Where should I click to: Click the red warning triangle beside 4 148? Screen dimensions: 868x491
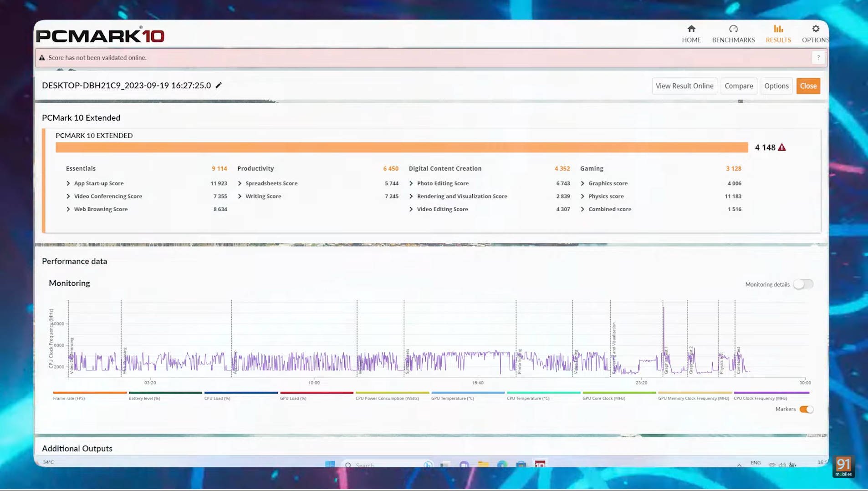(x=782, y=147)
